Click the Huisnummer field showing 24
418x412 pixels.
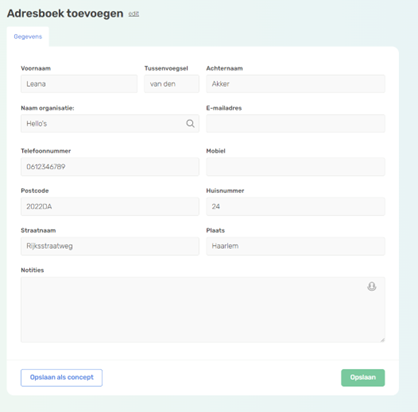[x=295, y=206]
